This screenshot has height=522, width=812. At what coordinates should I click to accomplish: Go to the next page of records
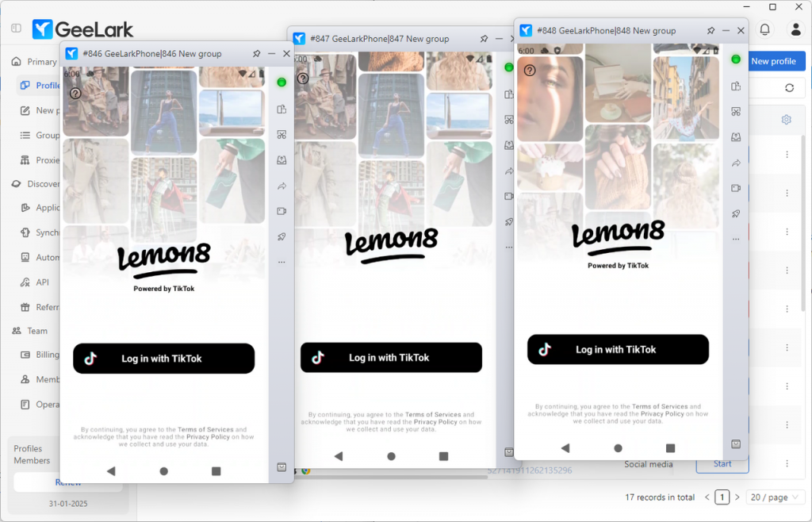737,497
